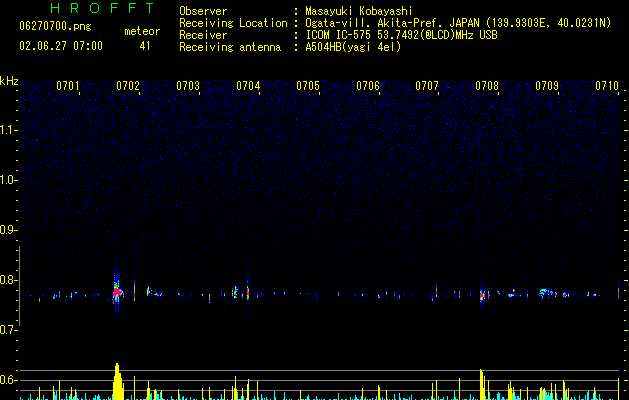Viewport: 629px width, 400px height.
Task: Click the 'Observer' field label
Action: (203, 11)
